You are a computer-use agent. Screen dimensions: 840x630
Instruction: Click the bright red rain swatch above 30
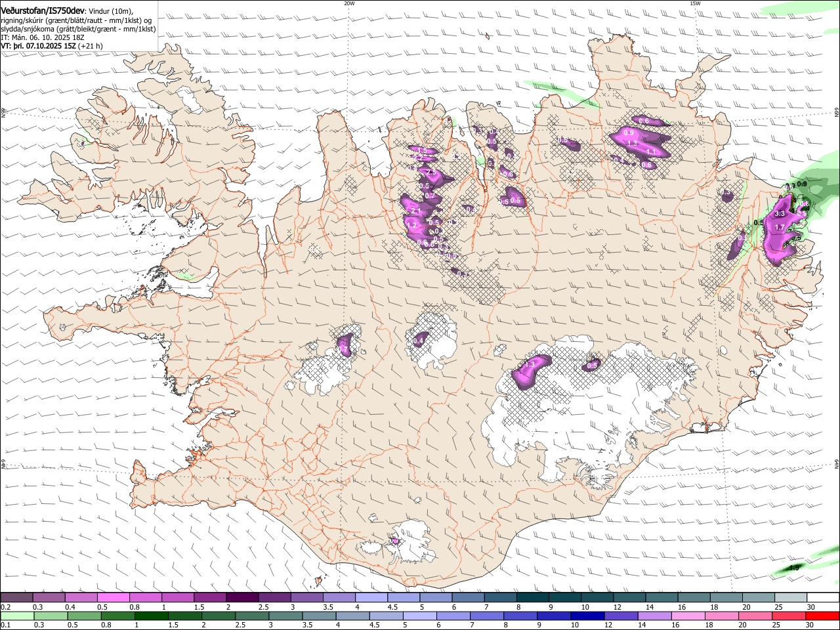(822, 616)
